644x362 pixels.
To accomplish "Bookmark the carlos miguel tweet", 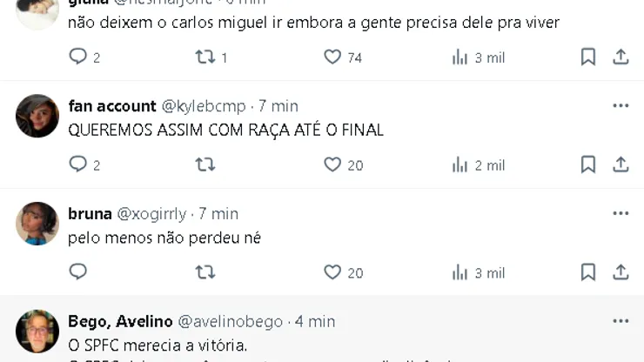I will [x=588, y=57].
